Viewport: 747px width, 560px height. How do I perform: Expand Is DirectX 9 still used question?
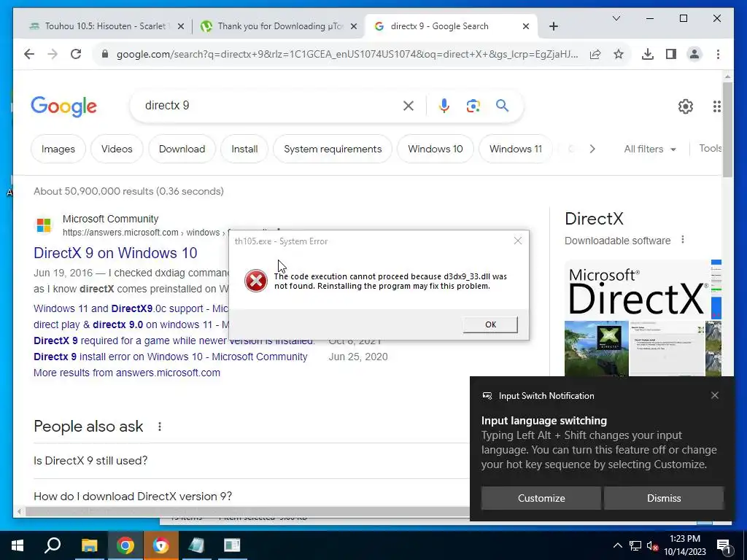click(251, 461)
